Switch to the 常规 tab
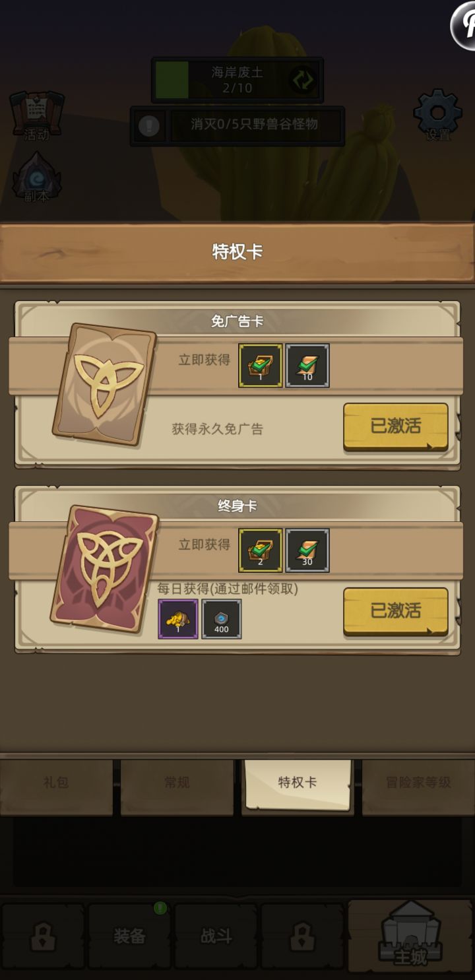 coord(177,783)
